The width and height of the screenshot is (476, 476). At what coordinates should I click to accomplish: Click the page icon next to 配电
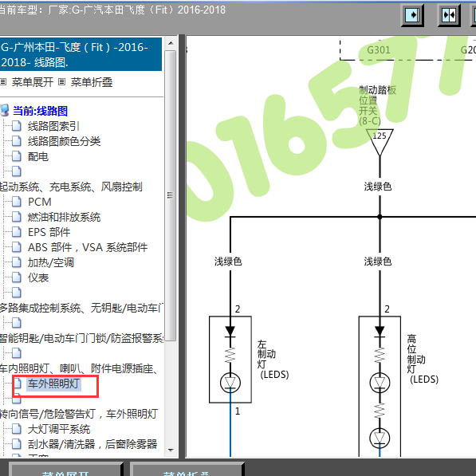[17, 156]
